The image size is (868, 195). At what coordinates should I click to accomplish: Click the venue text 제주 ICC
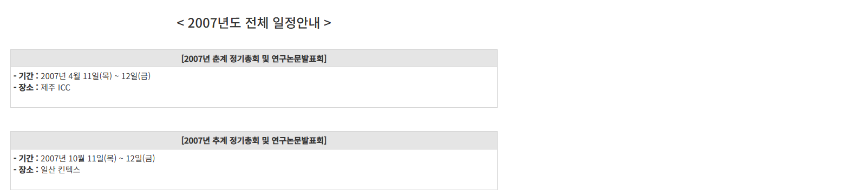tap(55, 87)
